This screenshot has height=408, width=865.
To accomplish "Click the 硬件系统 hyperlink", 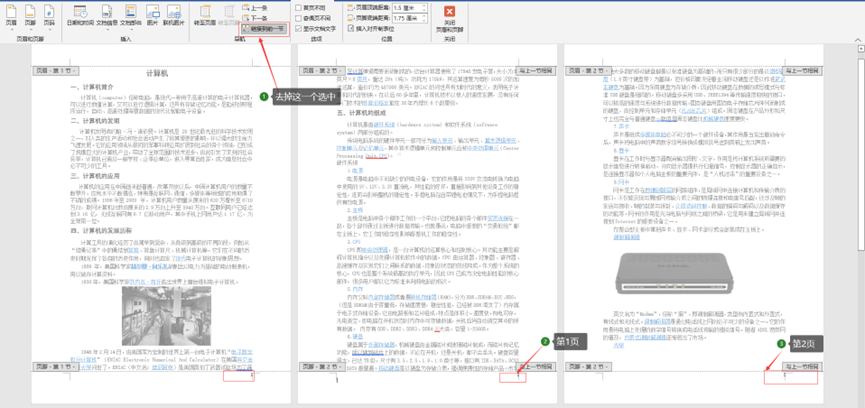I will tap(382, 125).
